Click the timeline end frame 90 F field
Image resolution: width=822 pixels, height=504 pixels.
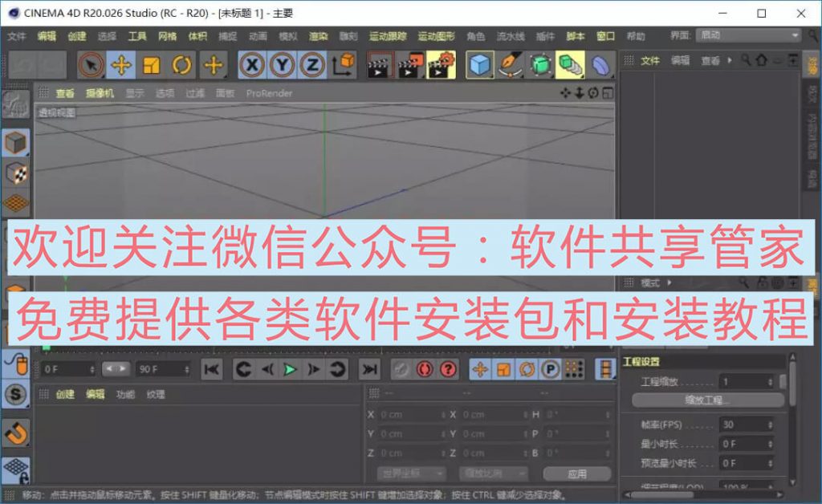point(163,369)
